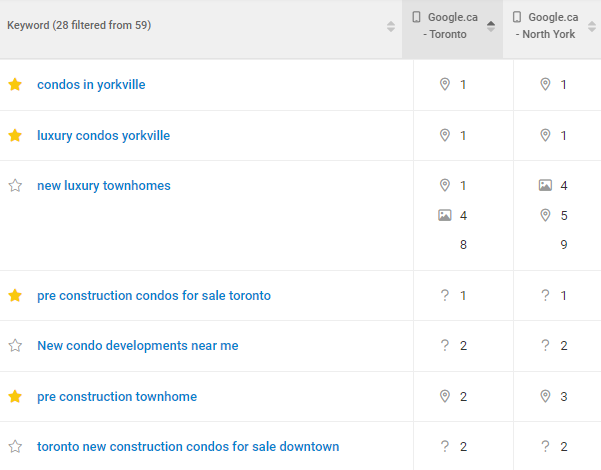Sort Google.ca North York column
The width and height of the screenshot is (601, 470).
click(591, 26)
